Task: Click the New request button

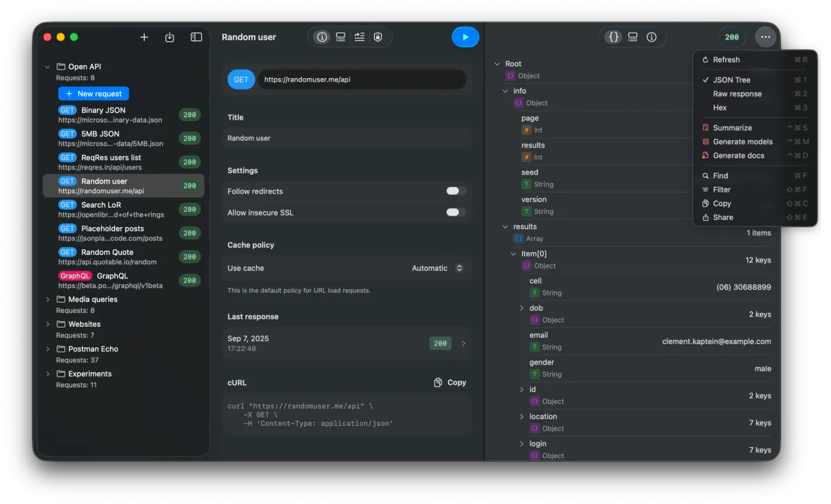Action: click(x=93, y=93)
